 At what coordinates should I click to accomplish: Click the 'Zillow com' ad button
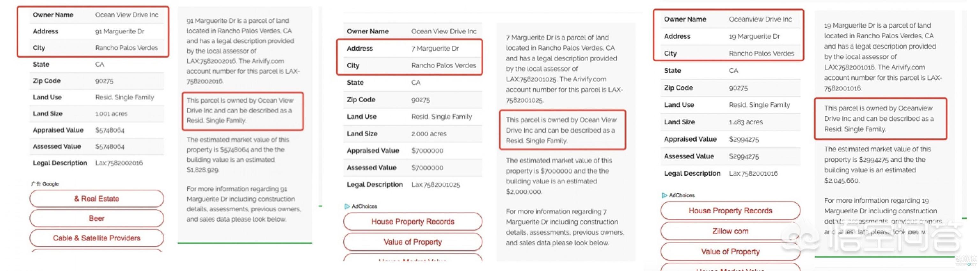[730, 231]
